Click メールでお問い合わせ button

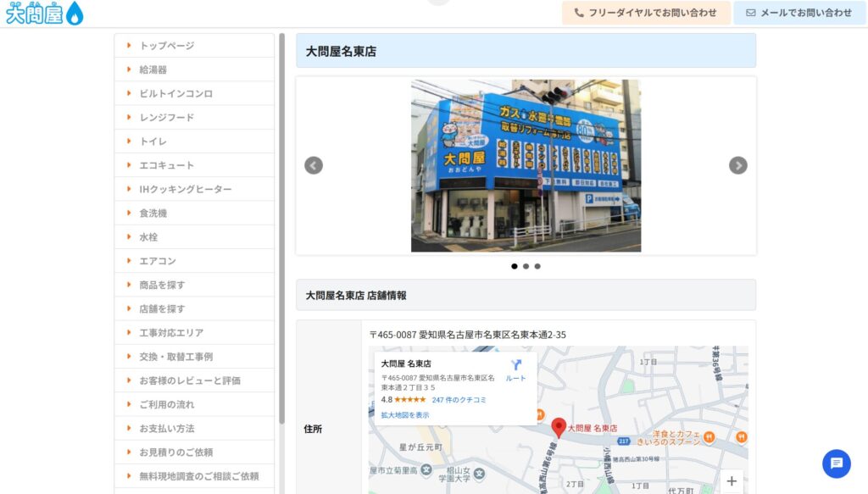coord(799,13)
